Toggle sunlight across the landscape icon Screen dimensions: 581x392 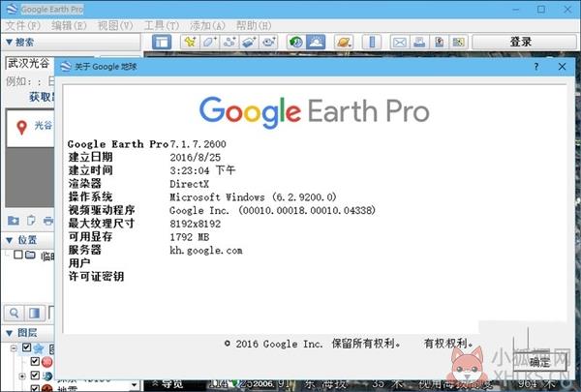[x=316, y=43]
